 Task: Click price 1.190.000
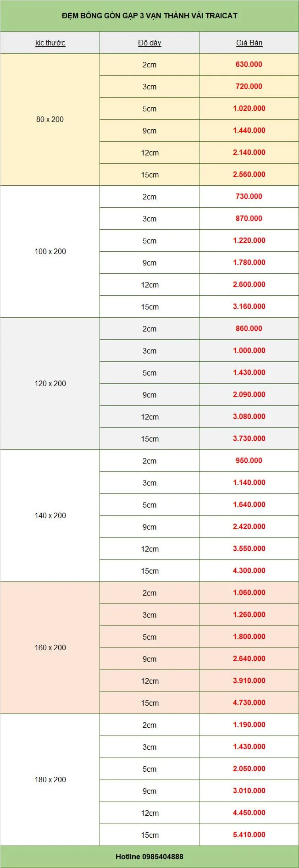pos(249,724)
